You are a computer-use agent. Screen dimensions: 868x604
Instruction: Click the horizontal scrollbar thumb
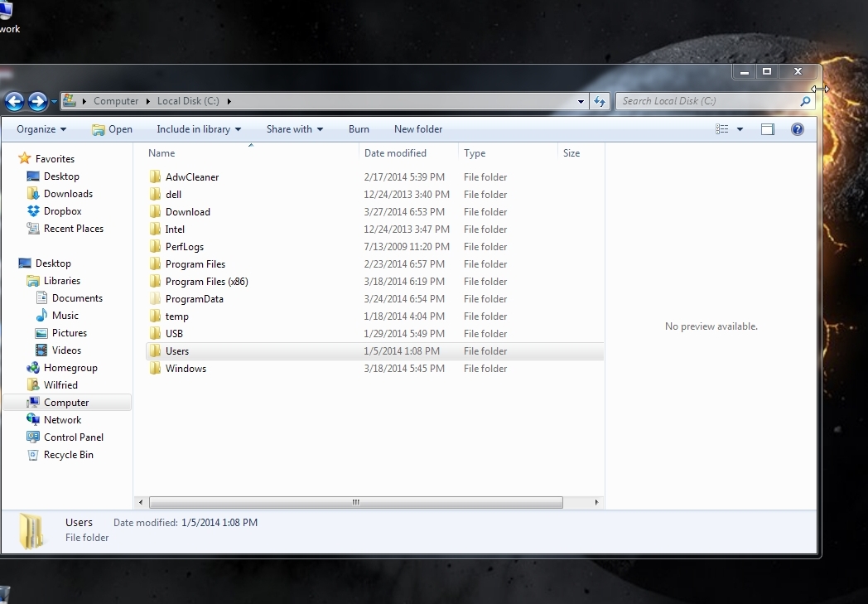[356, 503]
